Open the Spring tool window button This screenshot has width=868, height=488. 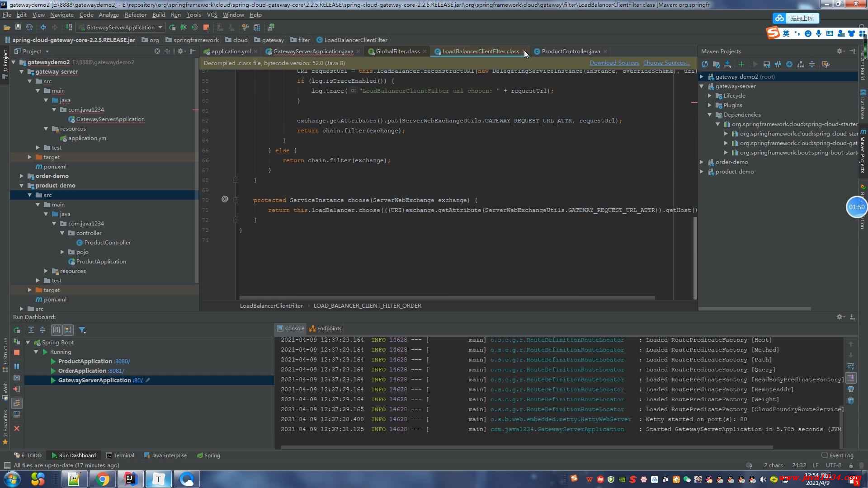208,455
